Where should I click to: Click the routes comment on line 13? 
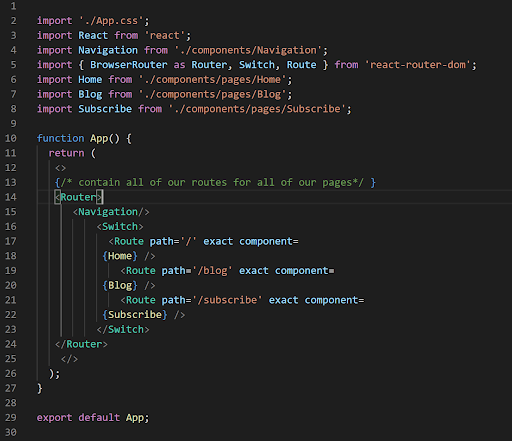[x=215, y=182]
